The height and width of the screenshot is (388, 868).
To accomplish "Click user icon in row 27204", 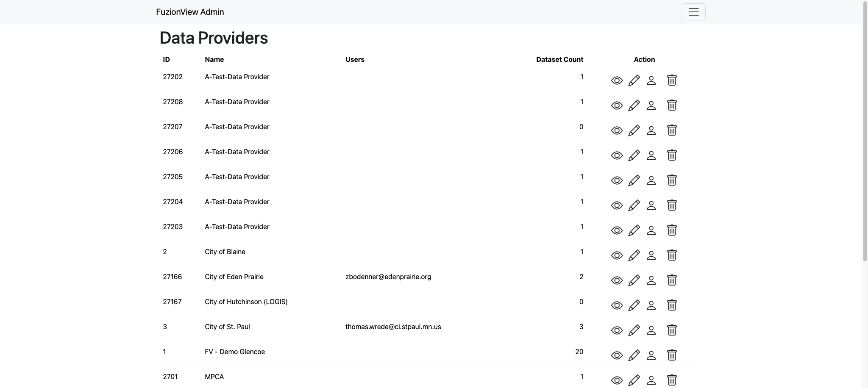I will (651, 205).
